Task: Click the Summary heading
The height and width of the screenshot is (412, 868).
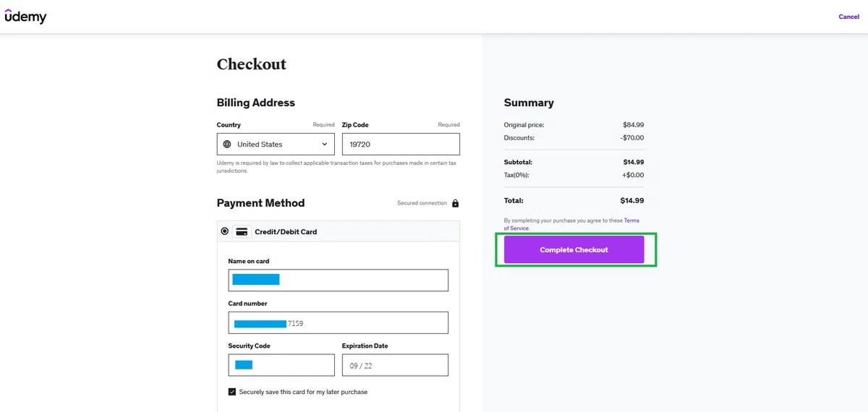Action: [529, 103]
